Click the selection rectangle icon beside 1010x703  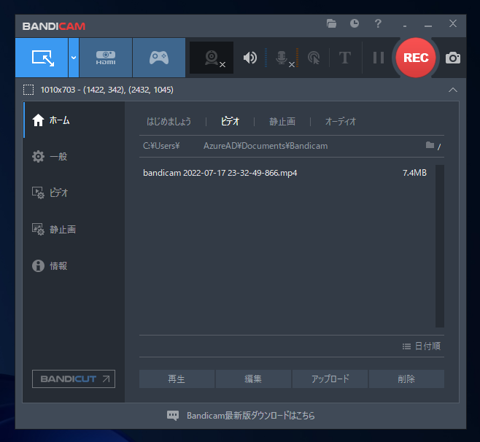click(28, 90)
